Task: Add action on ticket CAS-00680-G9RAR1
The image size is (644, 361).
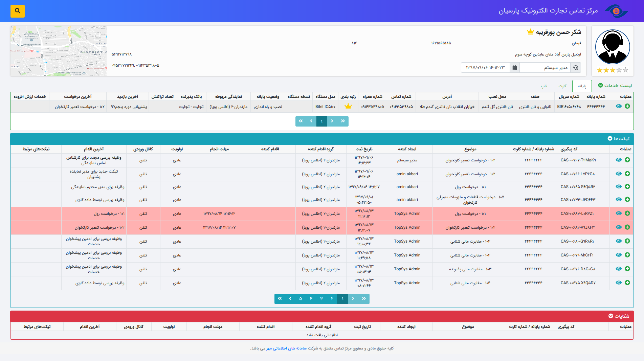Action: 627,241
